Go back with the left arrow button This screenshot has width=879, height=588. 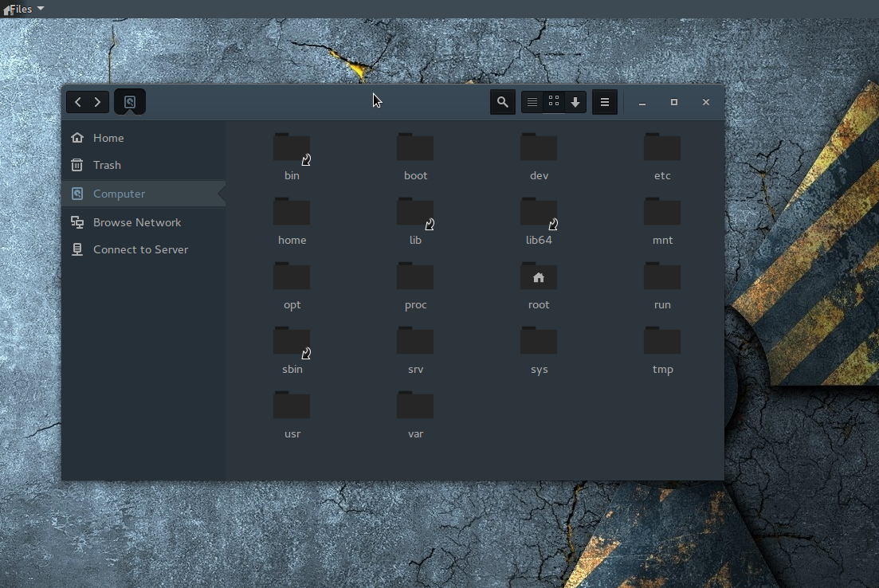77,102
